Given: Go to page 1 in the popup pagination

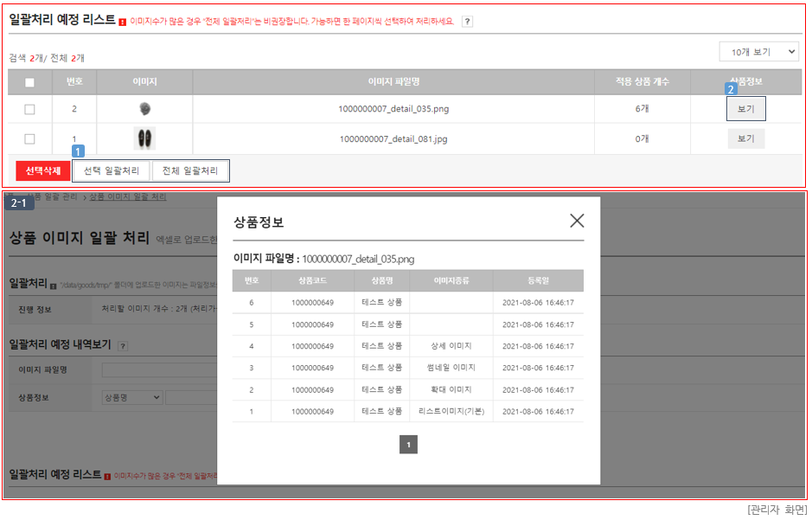Looking at the screenshot, I should 408,445.
